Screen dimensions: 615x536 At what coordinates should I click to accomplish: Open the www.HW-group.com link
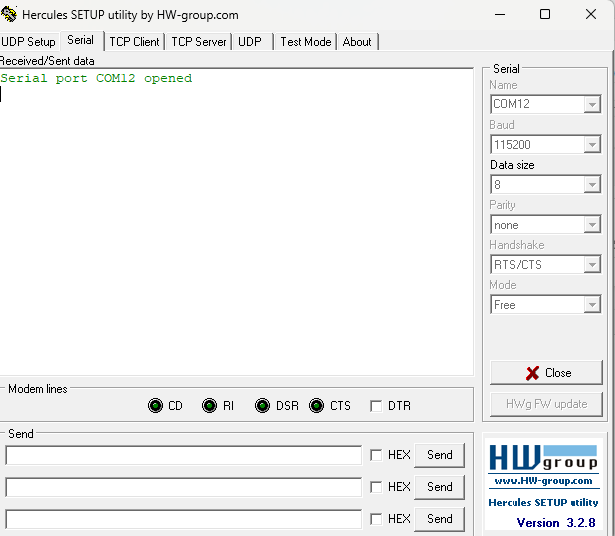click(543, 481)
